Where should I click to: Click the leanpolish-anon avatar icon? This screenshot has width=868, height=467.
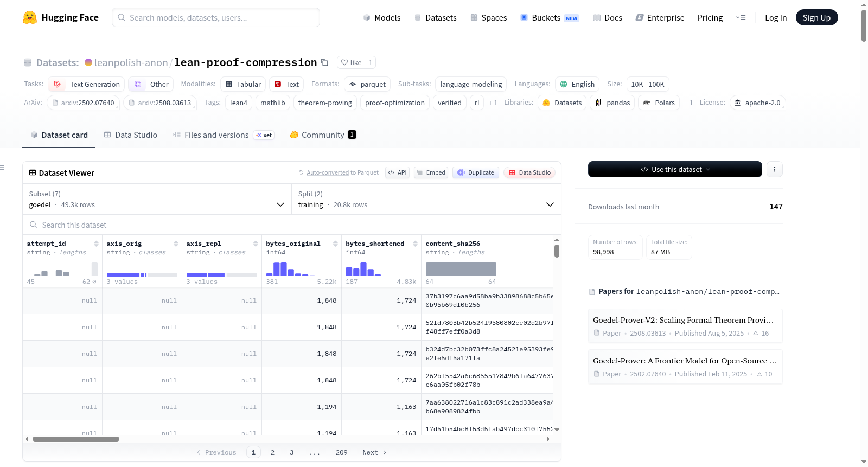click(88, 62)
